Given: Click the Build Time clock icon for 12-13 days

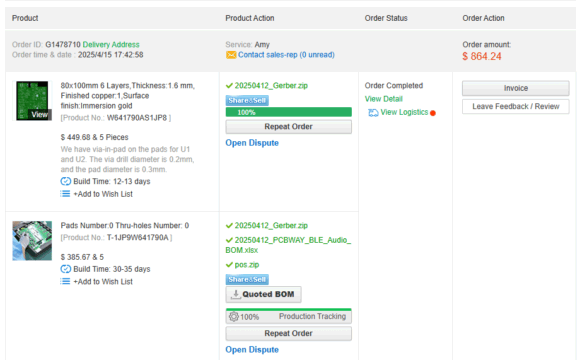Looking at the screenshot, I should (x=66, y=181).
